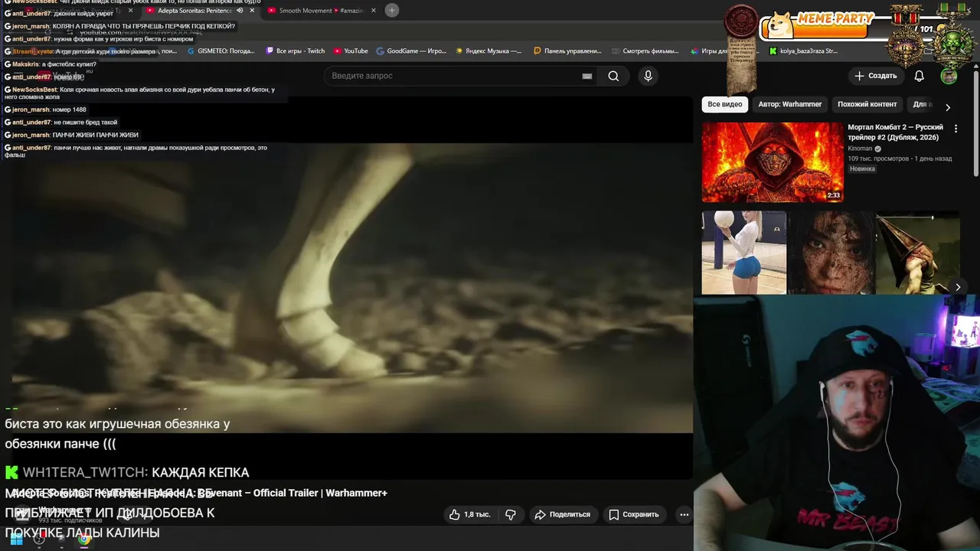This screenshot has width=980, height=551.
Task: Open the YouTube account avatar menu
Action: tap(949, 76)
